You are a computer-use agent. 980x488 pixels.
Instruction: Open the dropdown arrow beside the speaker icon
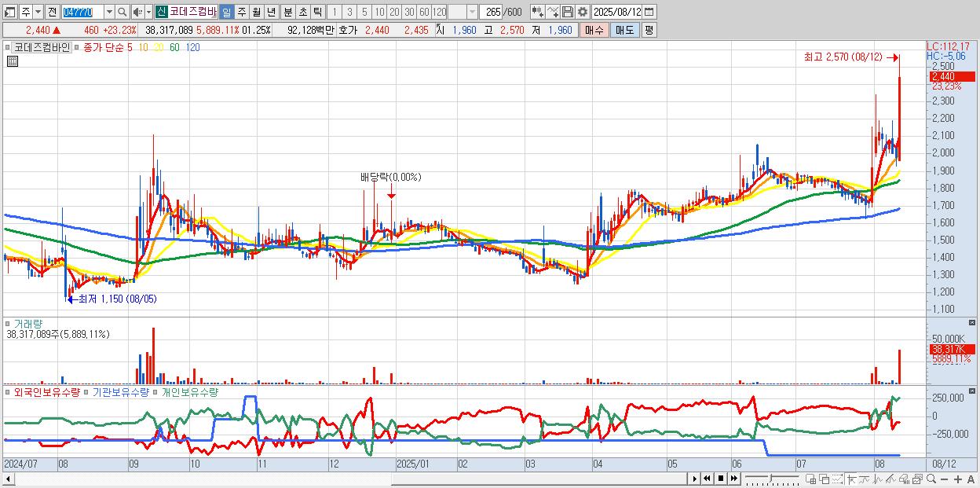[x=148, y=12]
